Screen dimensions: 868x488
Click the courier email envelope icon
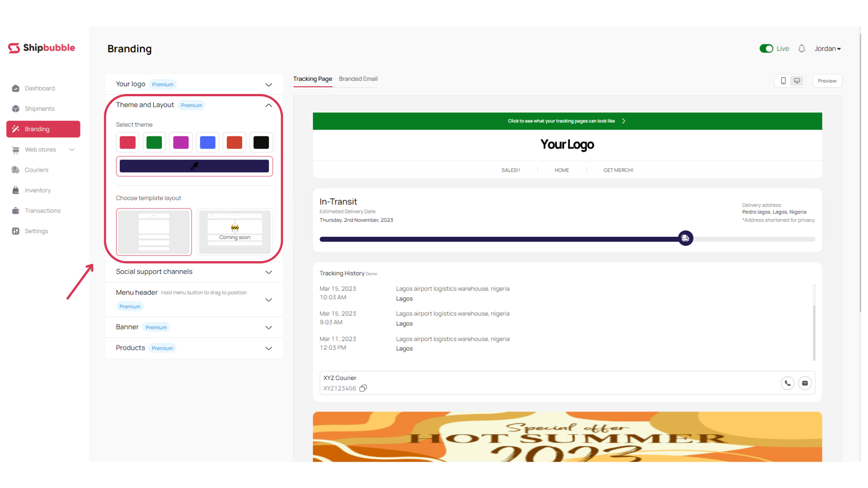(x=805, y=383)
